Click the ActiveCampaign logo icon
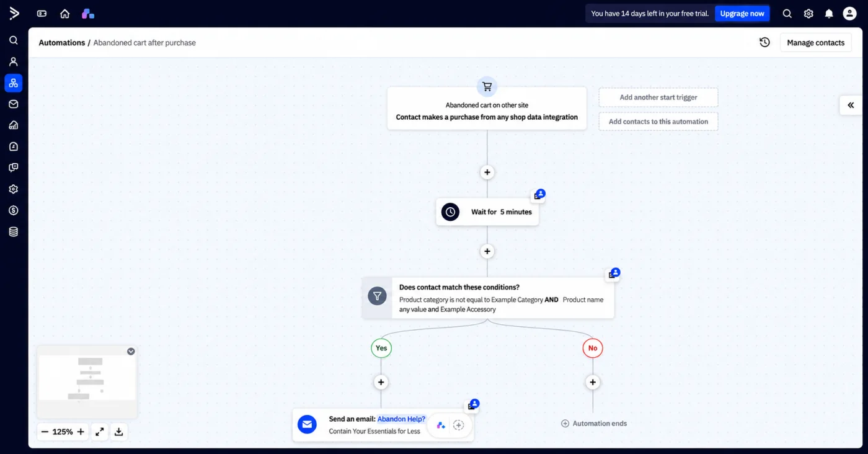 14,13
